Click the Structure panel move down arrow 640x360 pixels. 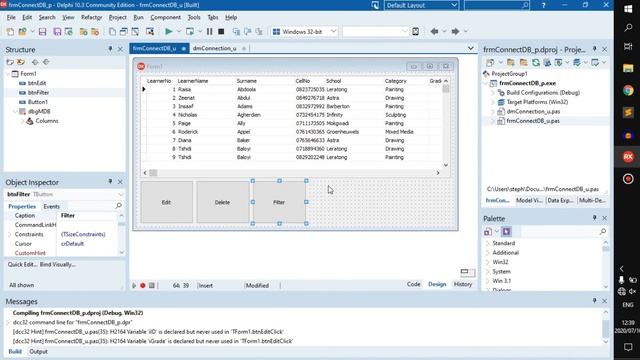tap(46, 62)
